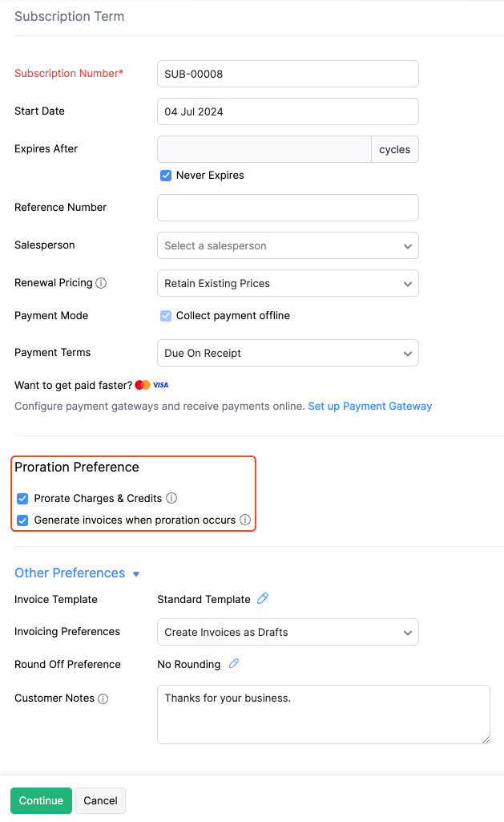Viewport: 504px width, 822px height.
Task: Open the Renewal Pricing dropdown
Action: [288, 283]
